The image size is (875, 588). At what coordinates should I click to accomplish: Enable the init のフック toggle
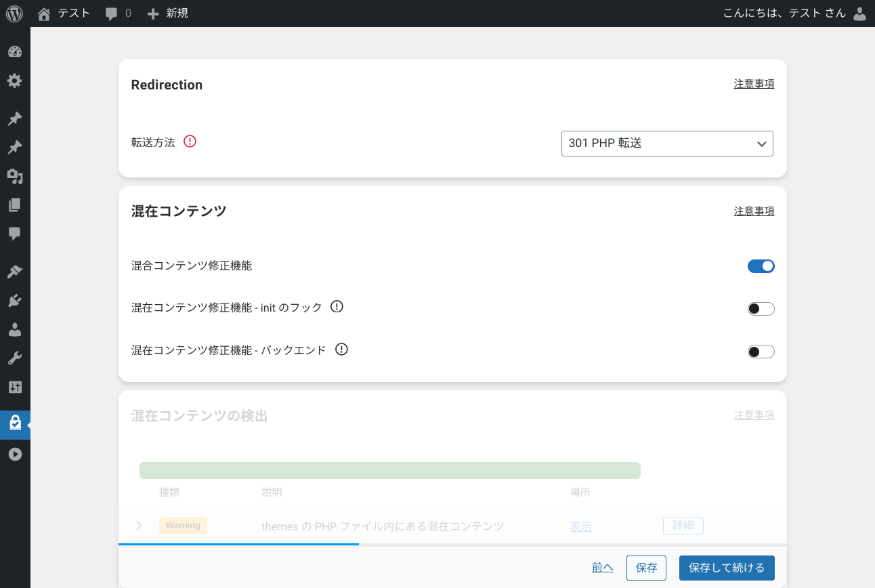point(761,309)
